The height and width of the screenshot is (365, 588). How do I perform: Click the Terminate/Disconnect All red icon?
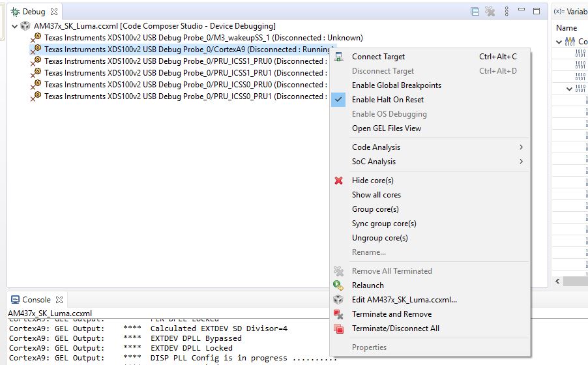click(338, 328)
